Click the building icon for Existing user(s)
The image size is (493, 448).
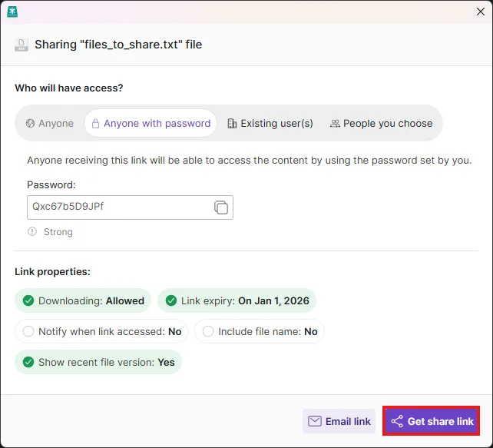232,124
